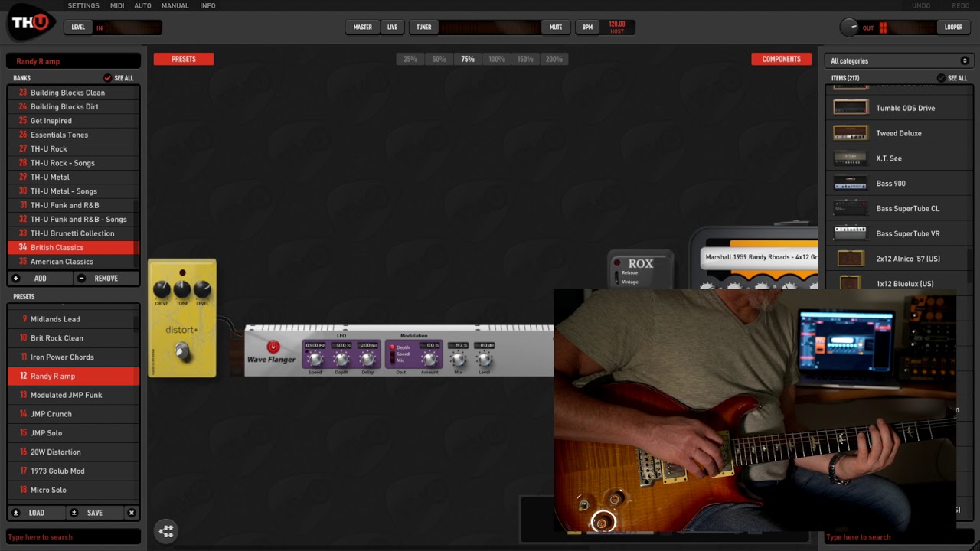The image size is (980, 551).
Task: Select the American Classics bank
Action: pyautogui.click(x=73, y=262)
